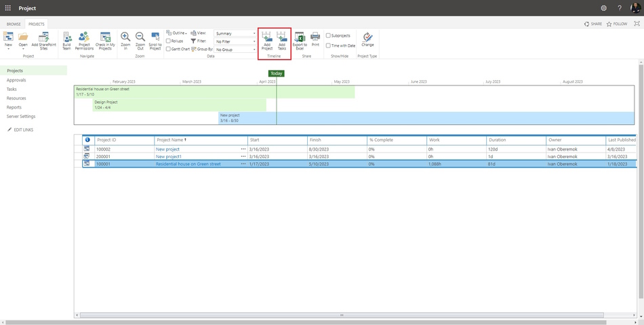Select the Design Project timeline bar
Image resolution: width=644 pixels, height=325 pixels.
tap(180, 104)
